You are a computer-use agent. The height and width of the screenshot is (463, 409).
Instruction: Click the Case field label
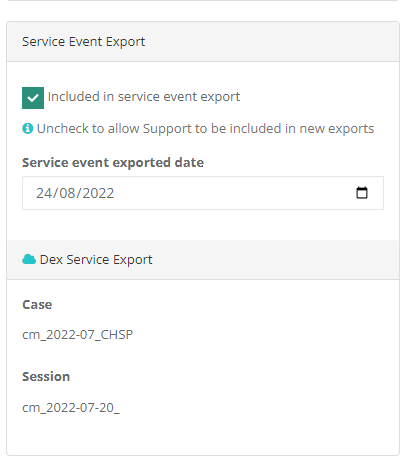[37, 305]
